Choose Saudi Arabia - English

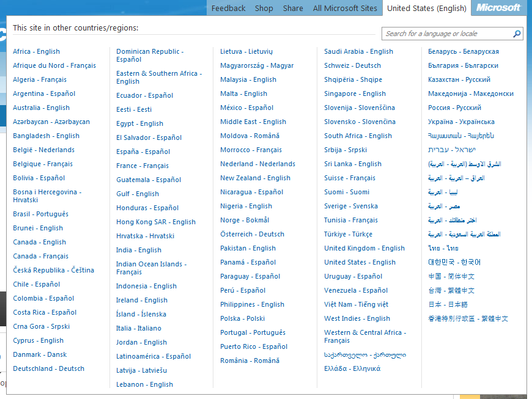(358, 51)
